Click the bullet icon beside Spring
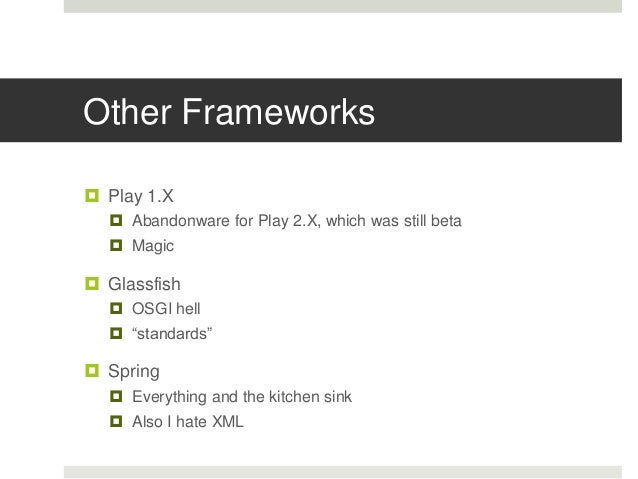The width and height of the screenshot is (638, 479). 92,371
